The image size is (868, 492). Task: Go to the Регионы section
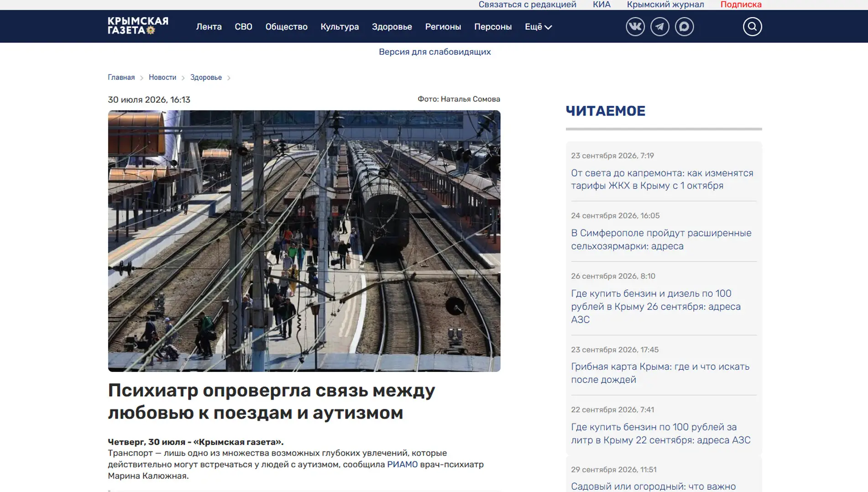443,27
